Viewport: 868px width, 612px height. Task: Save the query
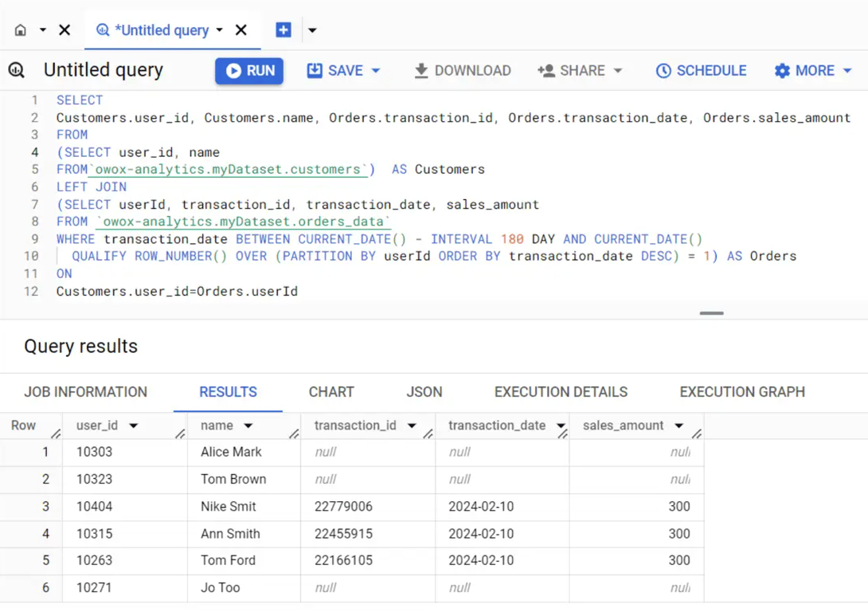335,71
